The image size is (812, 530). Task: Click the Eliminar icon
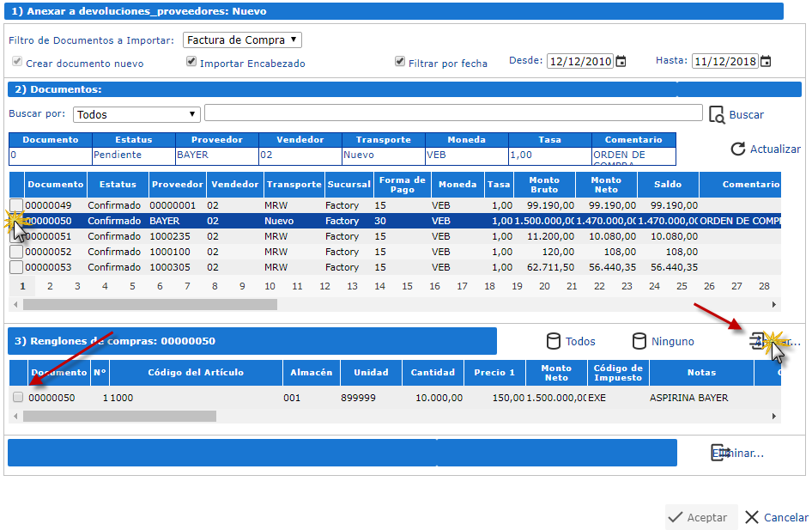[x=719, y=453]
